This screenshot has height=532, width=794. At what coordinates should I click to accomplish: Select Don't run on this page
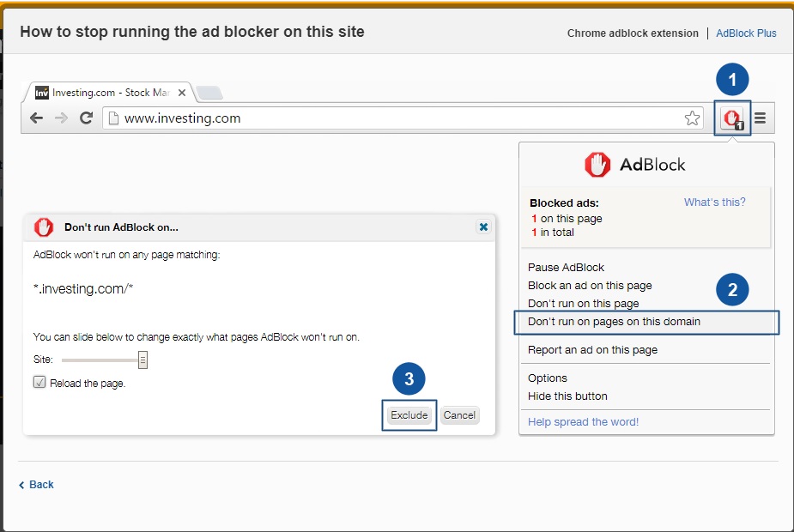tap(584, 303)
